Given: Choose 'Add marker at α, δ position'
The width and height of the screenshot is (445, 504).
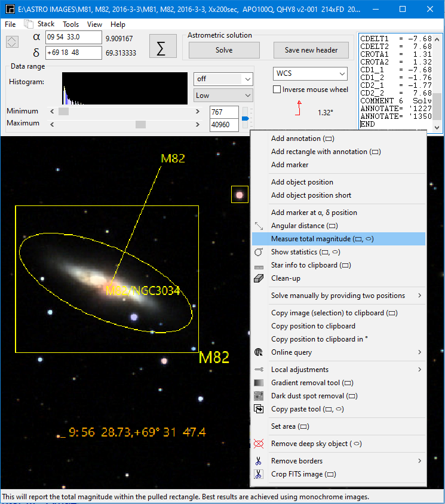Looking at the screenshot, I should [x=339, y=213].
